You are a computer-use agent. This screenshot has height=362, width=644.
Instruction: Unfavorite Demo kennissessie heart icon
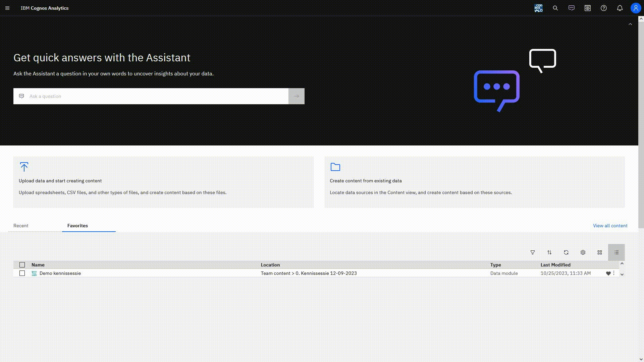608,274
